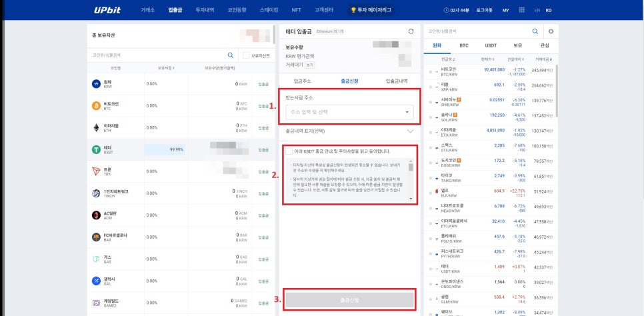This screenshot has width=644, height=316.
Task: Click the 갤럭시 GAL coin icon
Action: click(96, 281)
